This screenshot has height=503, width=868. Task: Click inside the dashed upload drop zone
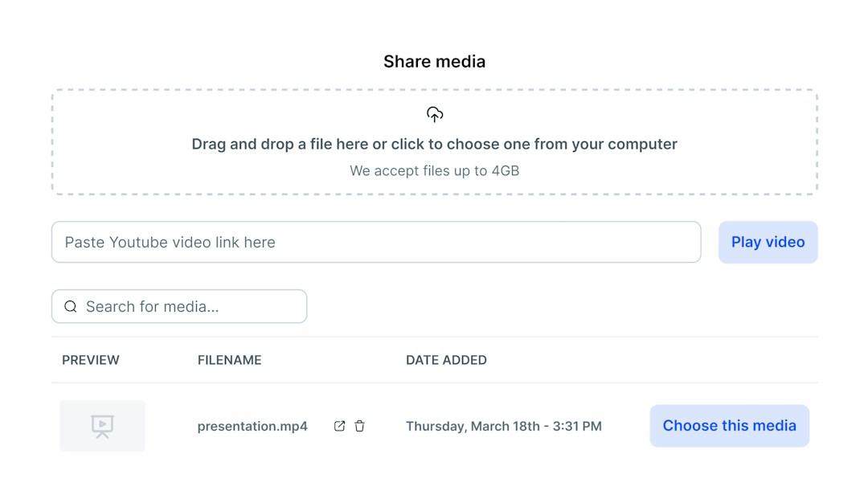pyautogui.click(x=435, y=141)
